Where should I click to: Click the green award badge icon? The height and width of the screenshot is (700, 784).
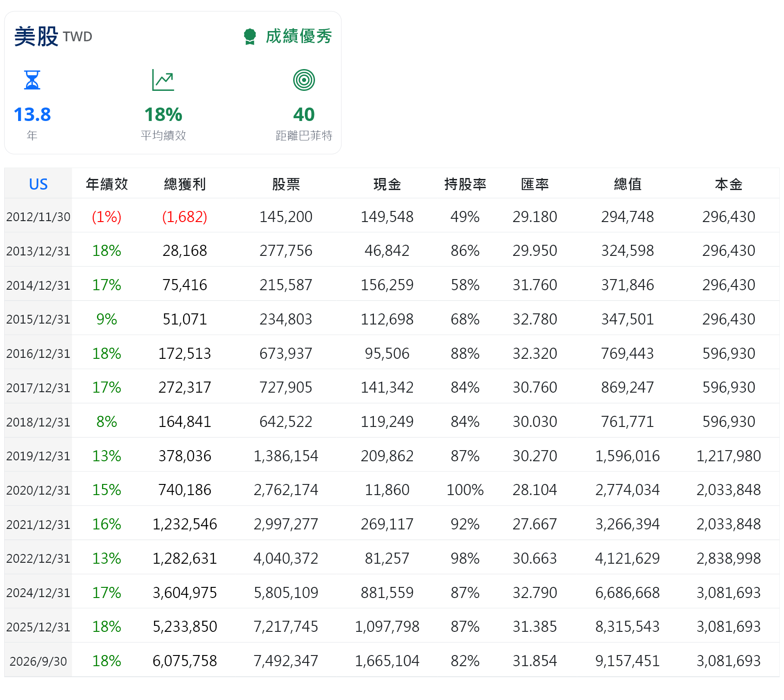[250, 37]
